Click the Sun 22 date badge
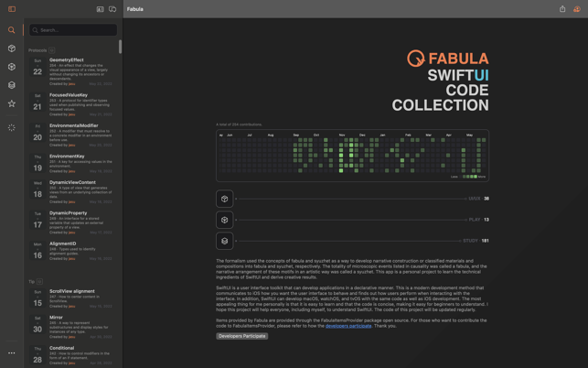 [x=37, y=67]
